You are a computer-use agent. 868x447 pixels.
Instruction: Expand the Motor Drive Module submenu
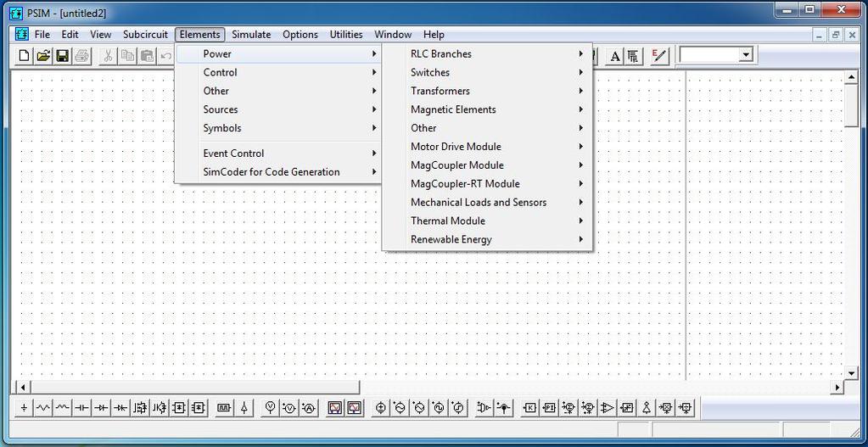488,147
